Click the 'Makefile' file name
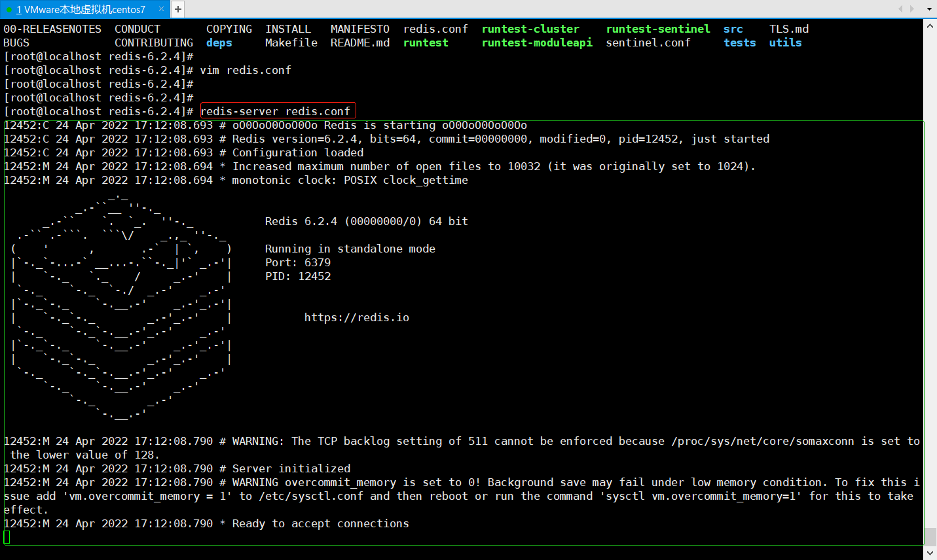 [291, 43]
